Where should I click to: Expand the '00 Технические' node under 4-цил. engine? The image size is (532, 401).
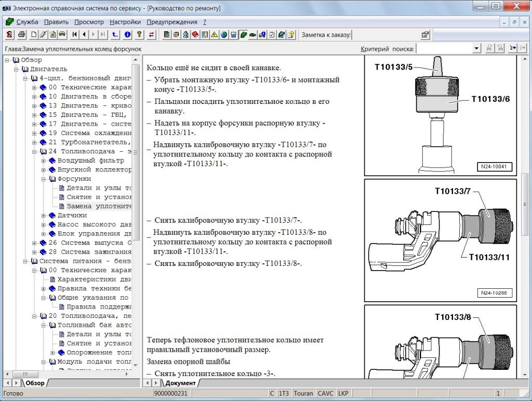[x=34, y=88]
